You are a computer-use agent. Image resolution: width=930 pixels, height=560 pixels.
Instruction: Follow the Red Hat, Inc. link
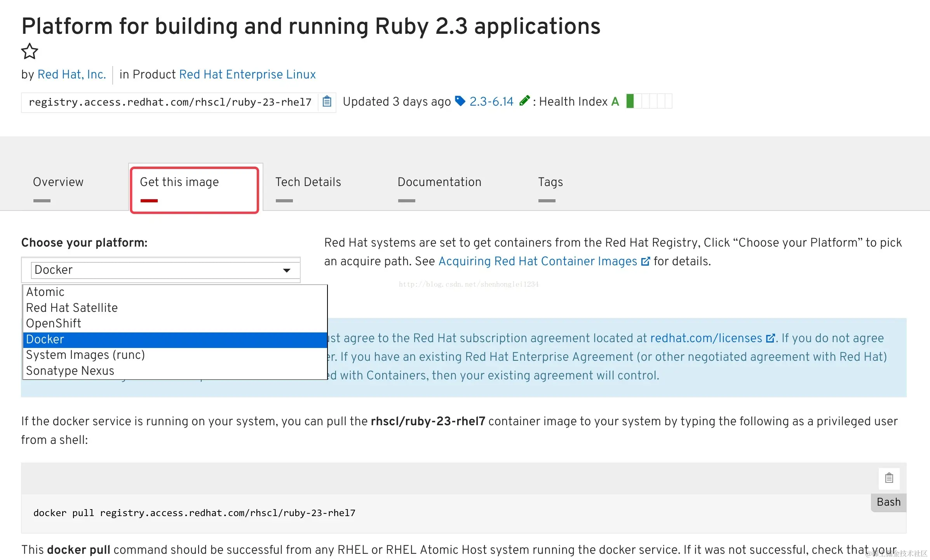(72, 75)
